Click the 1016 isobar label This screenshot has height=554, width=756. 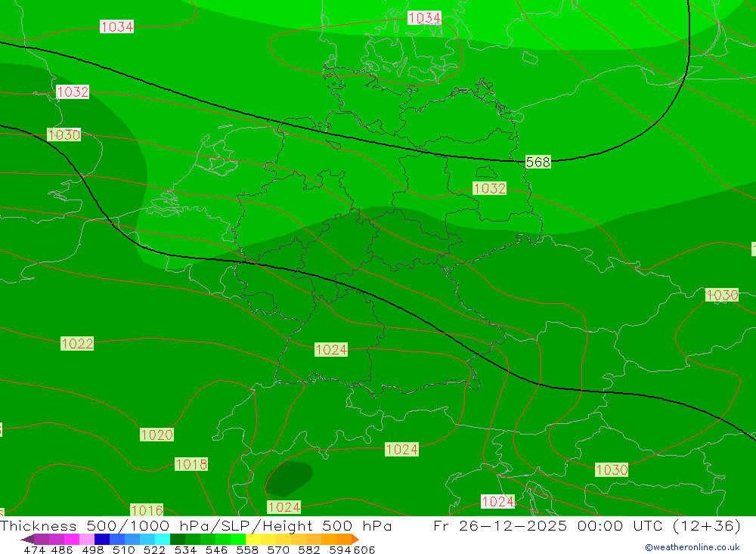click(x=147, y=510)
